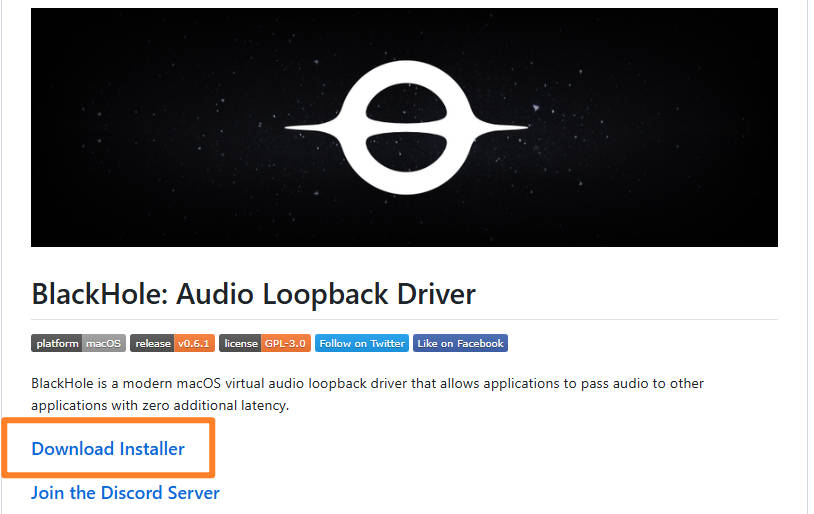Click the platform macOS badge

click(x=78, y=343)
